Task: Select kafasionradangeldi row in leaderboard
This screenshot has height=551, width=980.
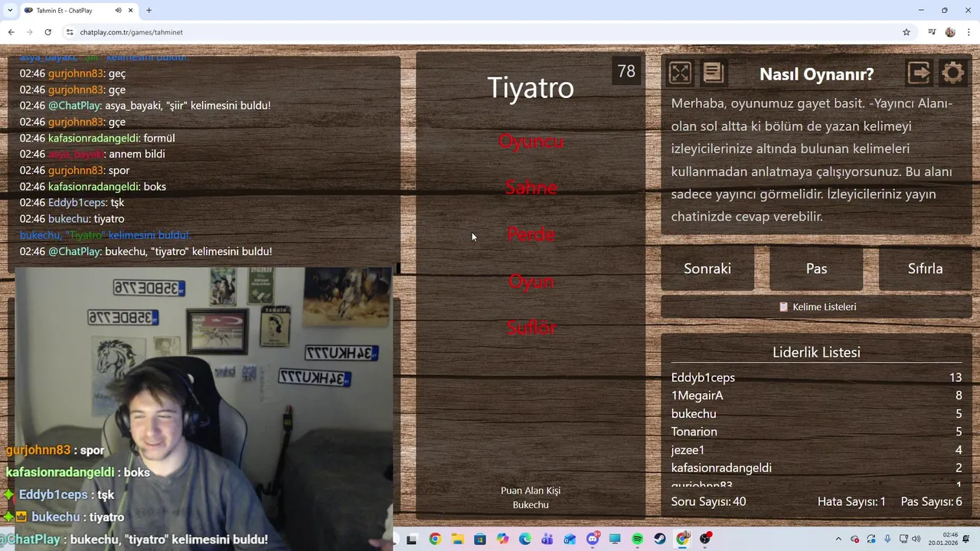Action: [816, 468]
